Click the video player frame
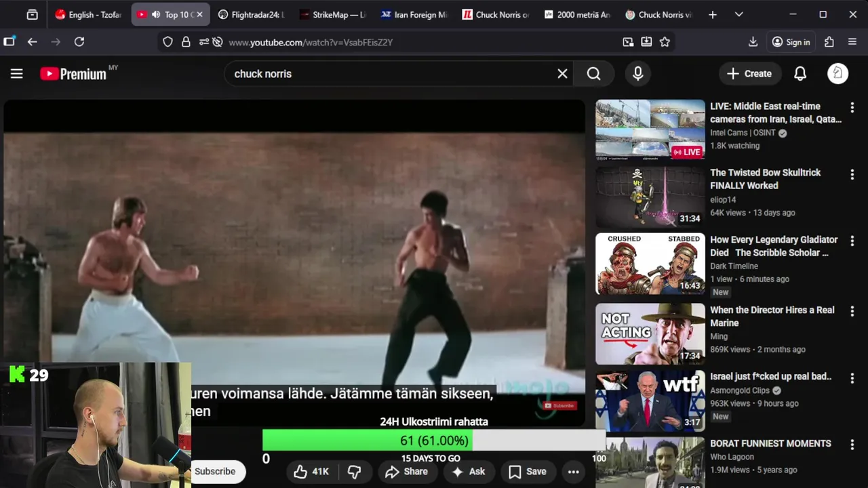868x488 pixels. pos(294,263)
